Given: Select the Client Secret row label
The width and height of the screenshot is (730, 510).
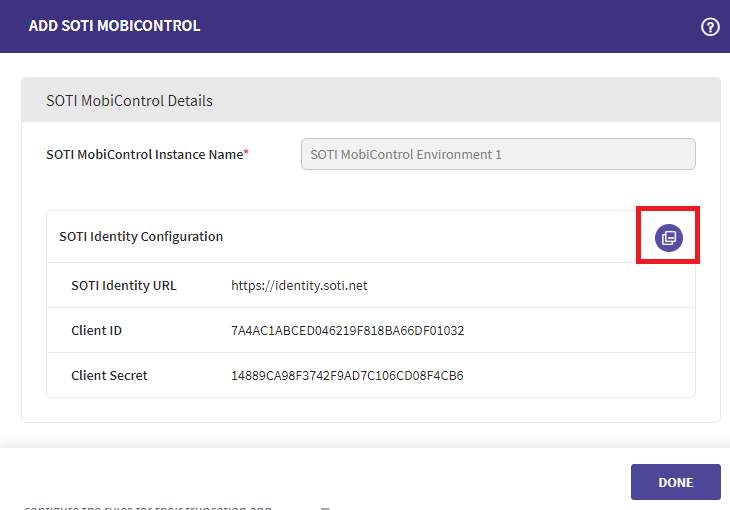Looking at the screenshot, I should [109, 376].
